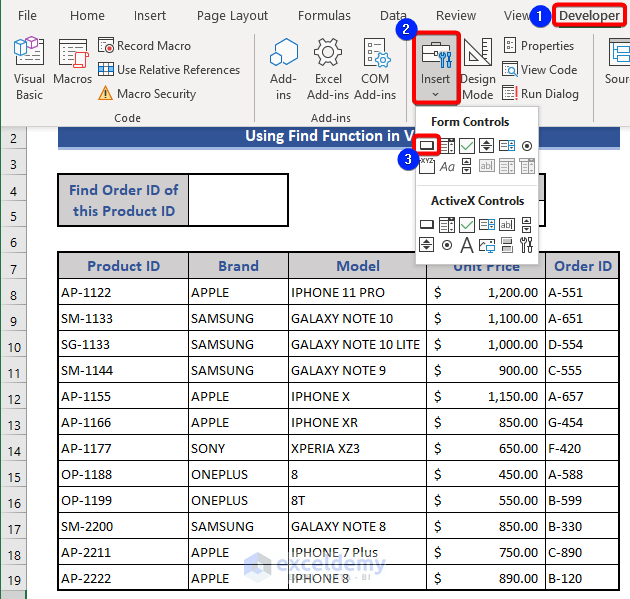Open control Properties

coord(539,45)
